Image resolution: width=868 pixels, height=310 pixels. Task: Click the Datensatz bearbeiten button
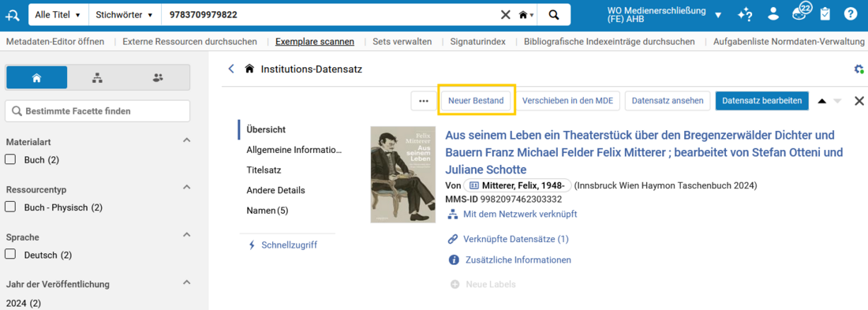coord(762,101)
